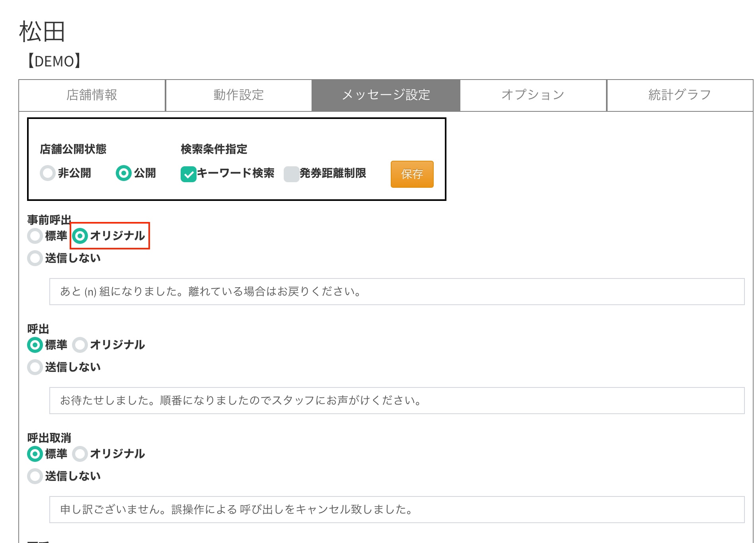Select オリジナル for 事前呼出
The image size is (756, 543).
pyautogui.click(x=80, y=236)
